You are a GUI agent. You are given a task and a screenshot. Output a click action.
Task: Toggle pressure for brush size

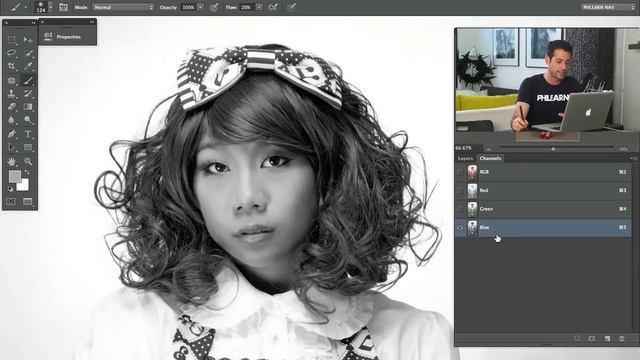pos(291,7)
